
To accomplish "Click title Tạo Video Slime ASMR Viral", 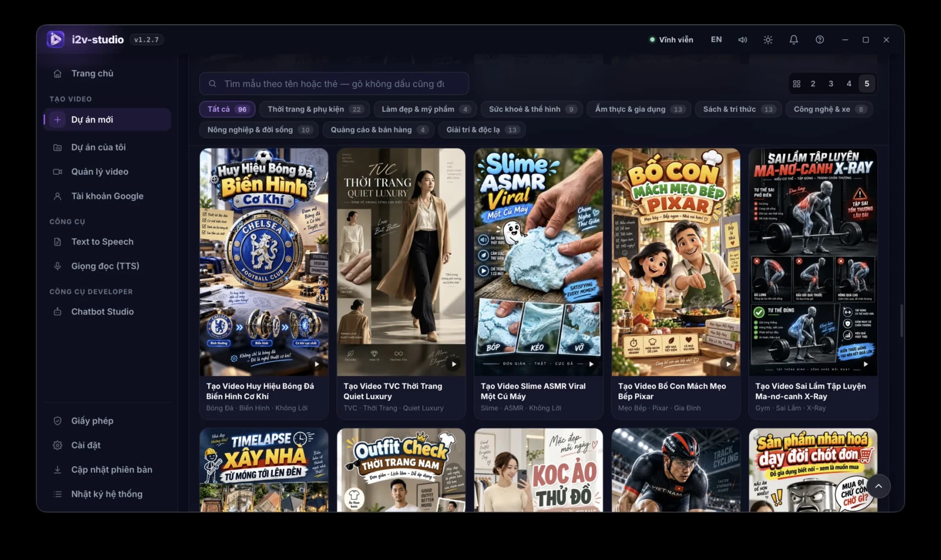I will [x=533, y=391].
